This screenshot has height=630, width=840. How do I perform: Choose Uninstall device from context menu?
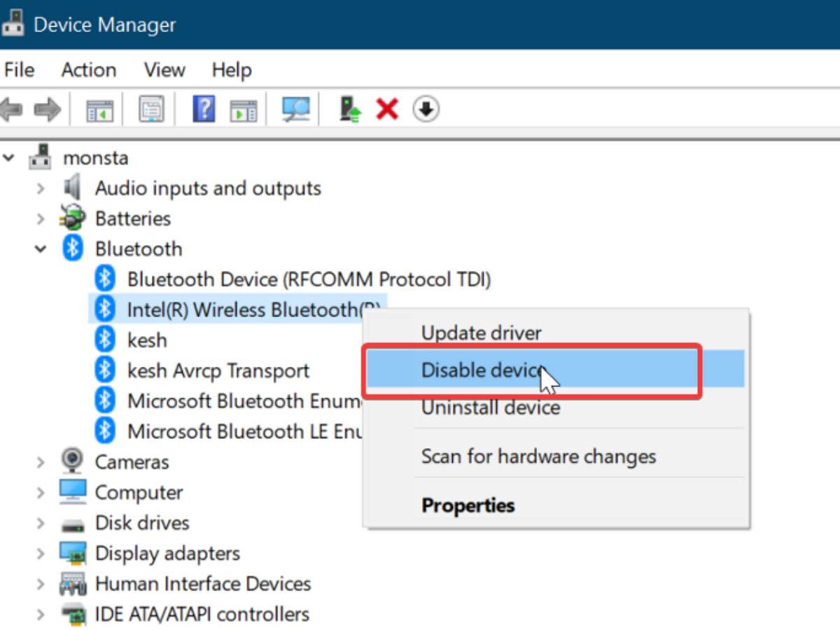coord(556,407)
